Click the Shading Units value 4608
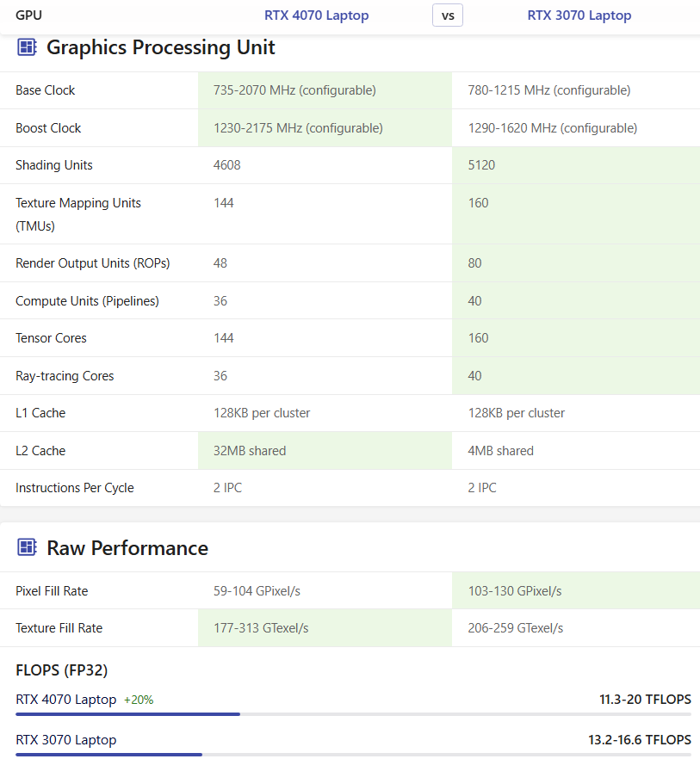Screen dimensions: 700x759 click(226, 165)
